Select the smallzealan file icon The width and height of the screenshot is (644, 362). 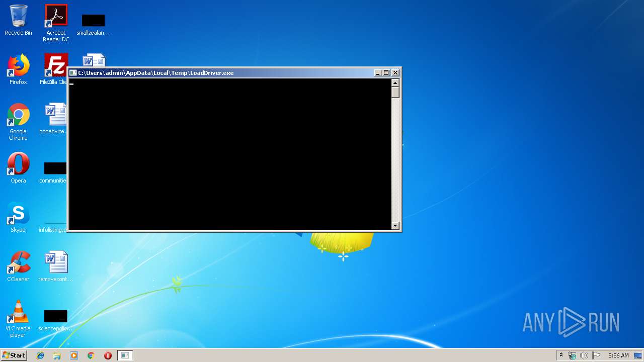[93, 25]
